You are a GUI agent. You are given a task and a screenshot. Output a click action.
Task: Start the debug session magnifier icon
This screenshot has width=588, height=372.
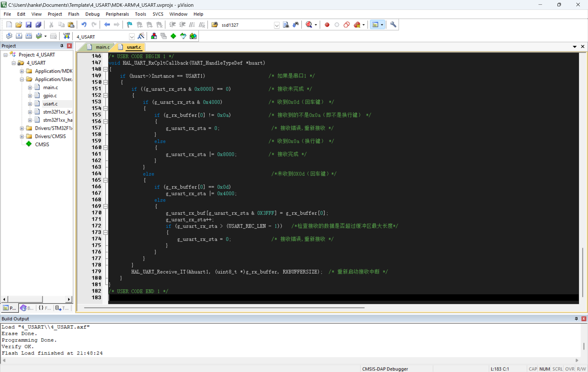(309, 25)
